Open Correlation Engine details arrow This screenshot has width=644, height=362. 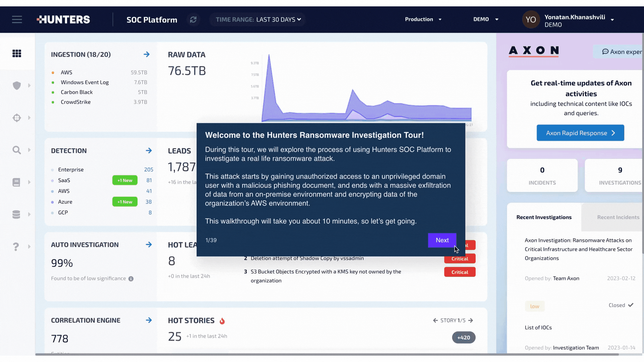click(x=149, y=320)
